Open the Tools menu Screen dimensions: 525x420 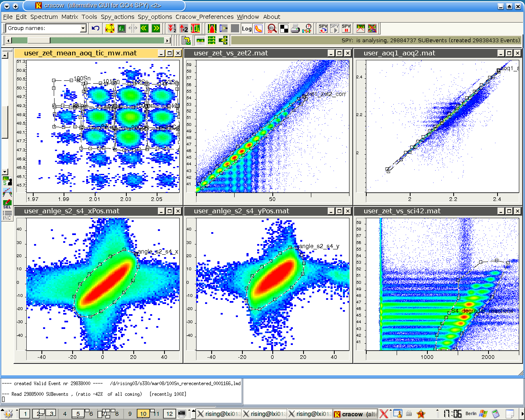(89, 17)
